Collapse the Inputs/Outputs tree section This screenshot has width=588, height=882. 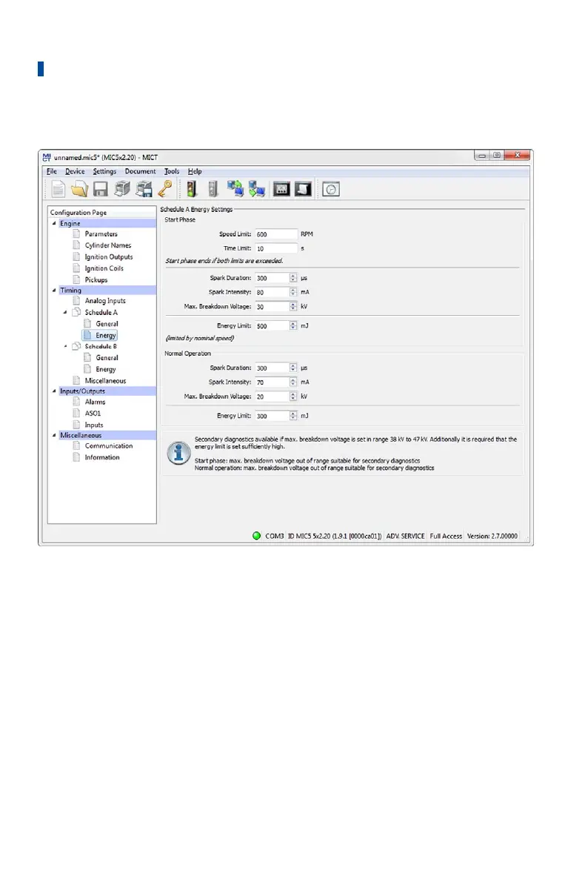pyautogui.click(x=55, y=391)
